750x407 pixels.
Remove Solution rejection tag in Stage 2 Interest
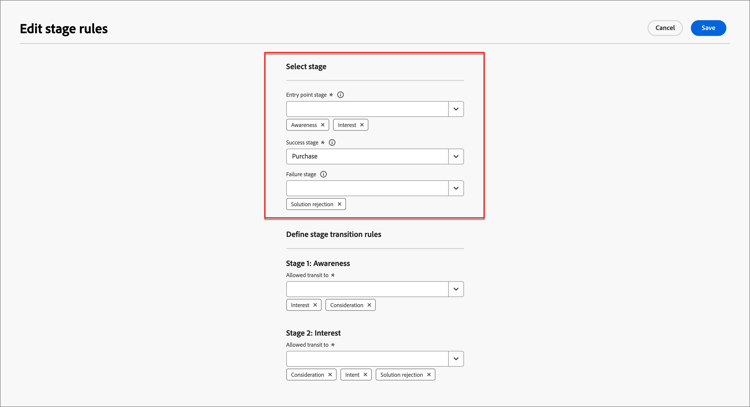429,375
